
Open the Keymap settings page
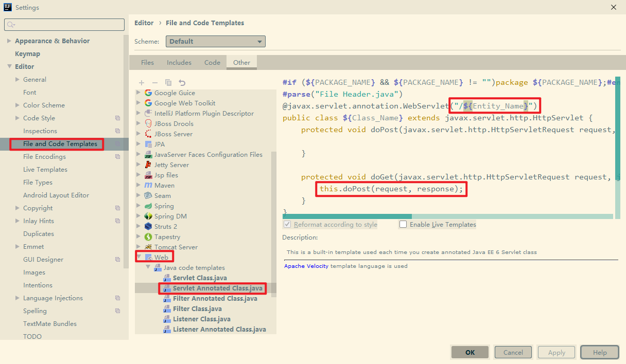[27, 54]
